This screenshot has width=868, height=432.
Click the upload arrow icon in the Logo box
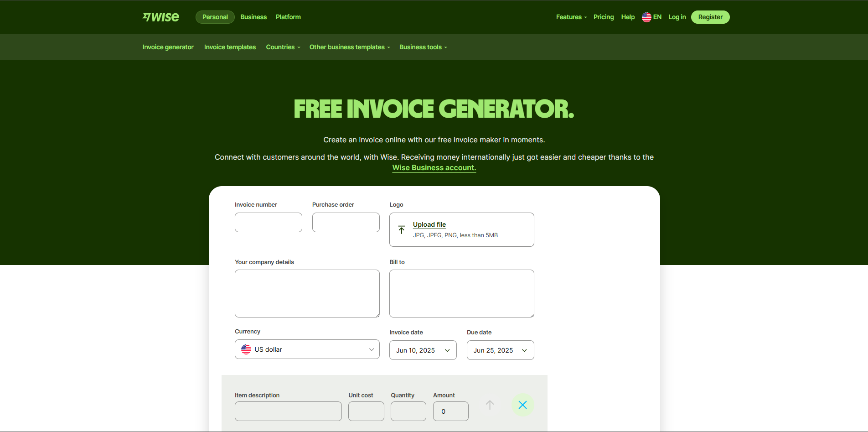tap(401, 229)
